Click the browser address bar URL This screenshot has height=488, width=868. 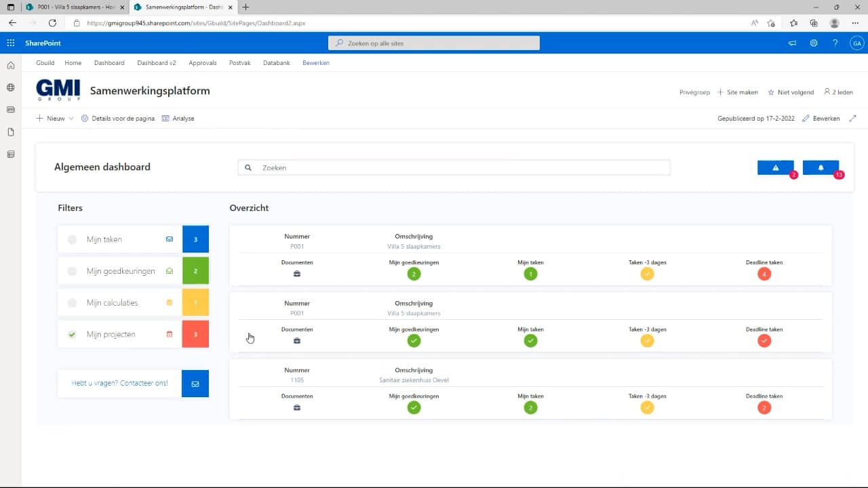click(197, 23)
